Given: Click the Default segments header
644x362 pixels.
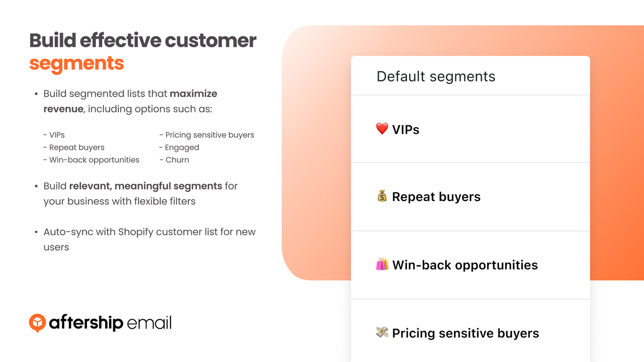Looking at the screenshot, I should click(436, 76).
